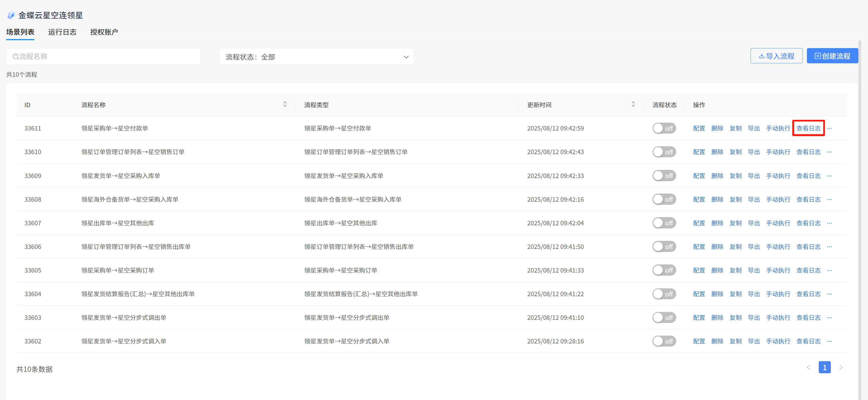
Task: Click the 导入流程 button
Action: pyautogui.click(x=776, y=56)
